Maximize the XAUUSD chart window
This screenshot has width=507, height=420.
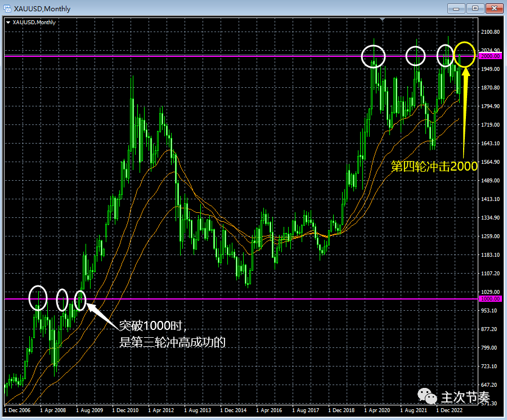(475, 8)
